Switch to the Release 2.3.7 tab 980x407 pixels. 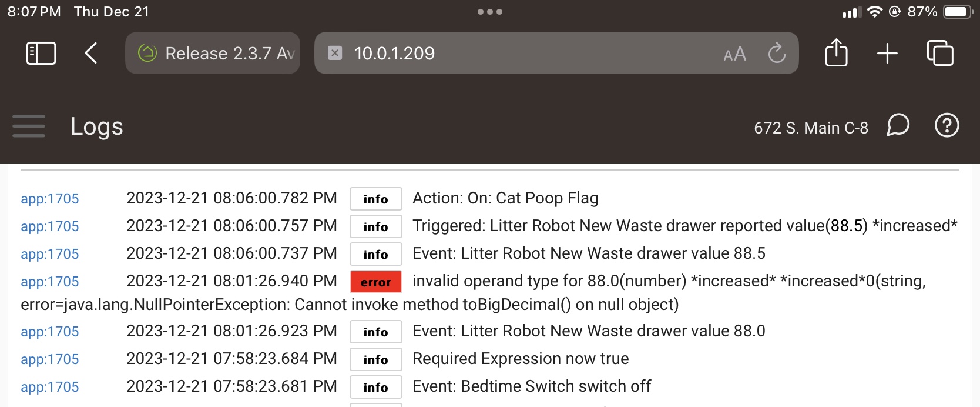click(213, 53)
